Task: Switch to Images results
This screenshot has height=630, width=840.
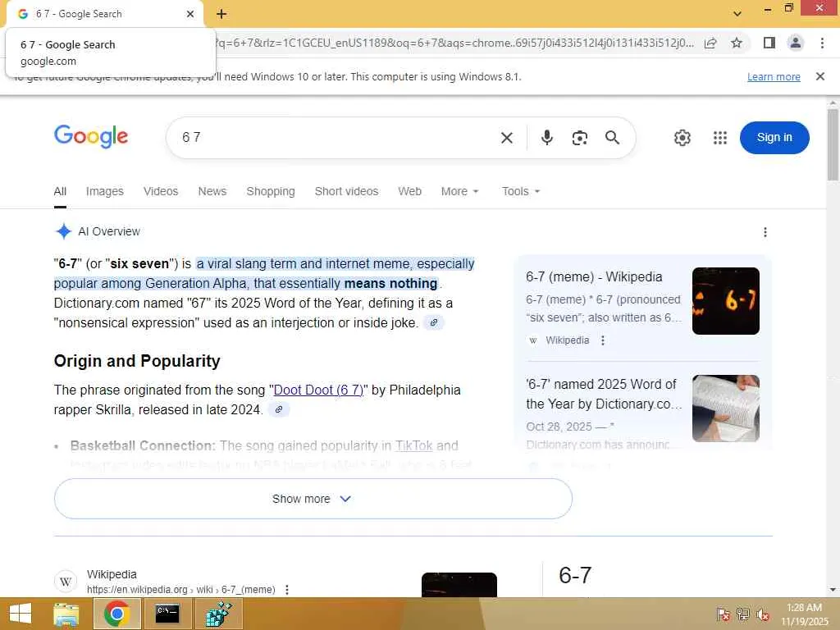Action: tap(104, 191)
